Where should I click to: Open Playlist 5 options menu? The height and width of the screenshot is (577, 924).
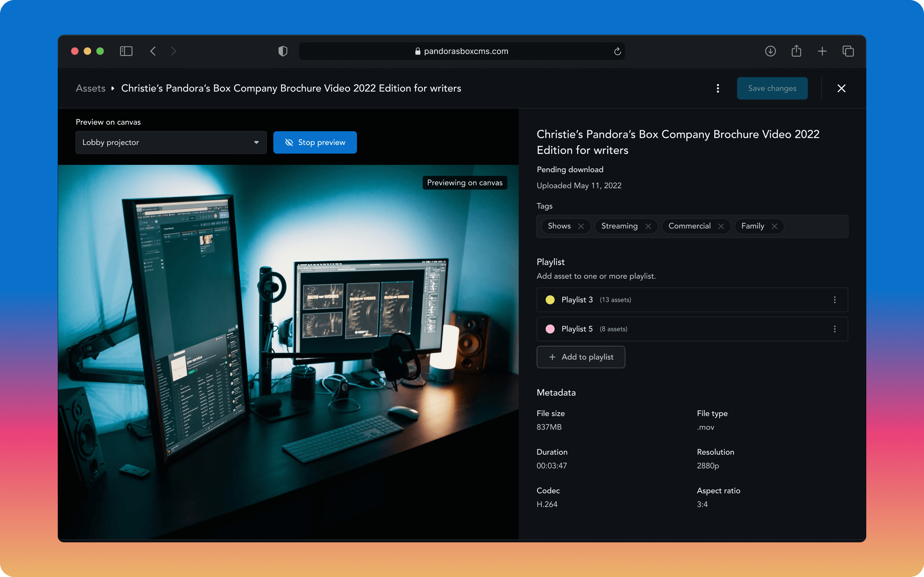tap(834, 329)
